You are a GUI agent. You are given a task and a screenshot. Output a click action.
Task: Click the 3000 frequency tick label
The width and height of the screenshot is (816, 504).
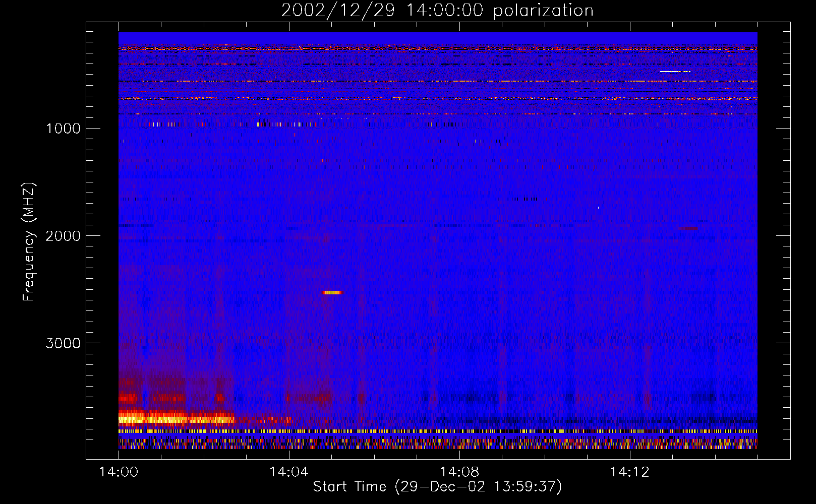[x=63, y=343]
